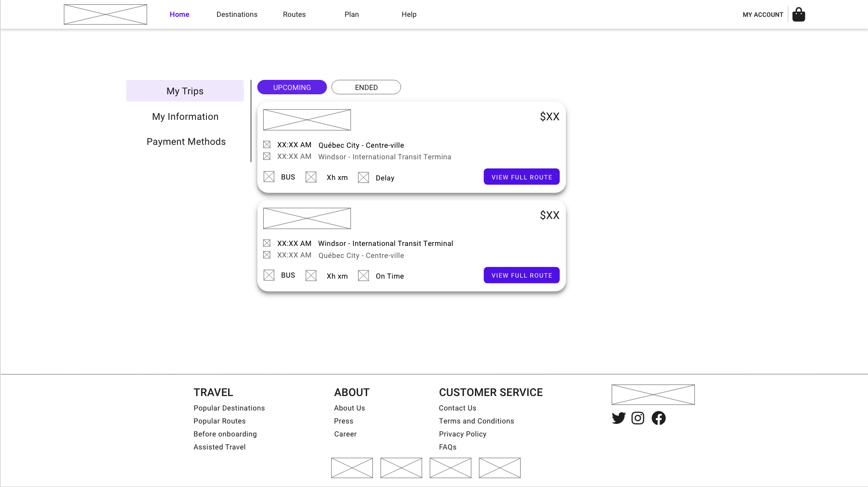Click the first partner logo placeholder at page bottom

[x=352, y=467]
